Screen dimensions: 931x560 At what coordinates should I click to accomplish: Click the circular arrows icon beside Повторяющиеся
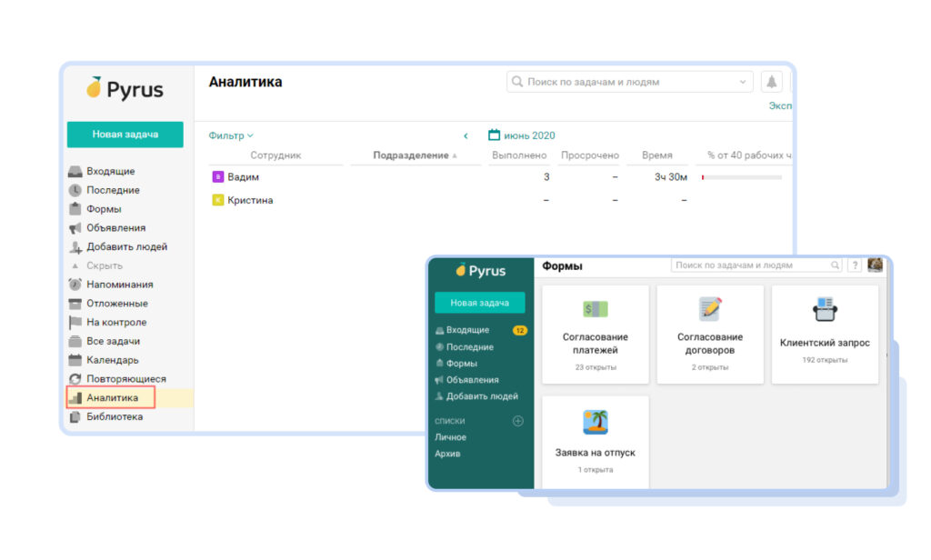point(75,379)
